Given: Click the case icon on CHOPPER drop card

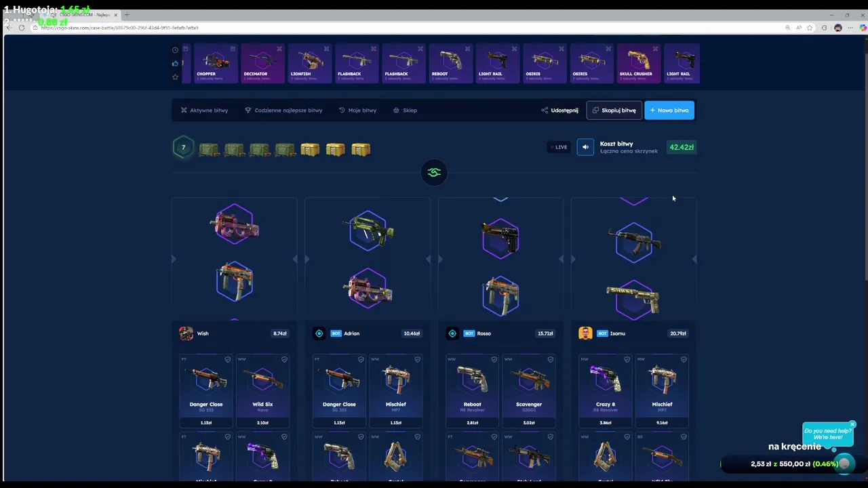Looking at the screenshot, I should (233, 49).
